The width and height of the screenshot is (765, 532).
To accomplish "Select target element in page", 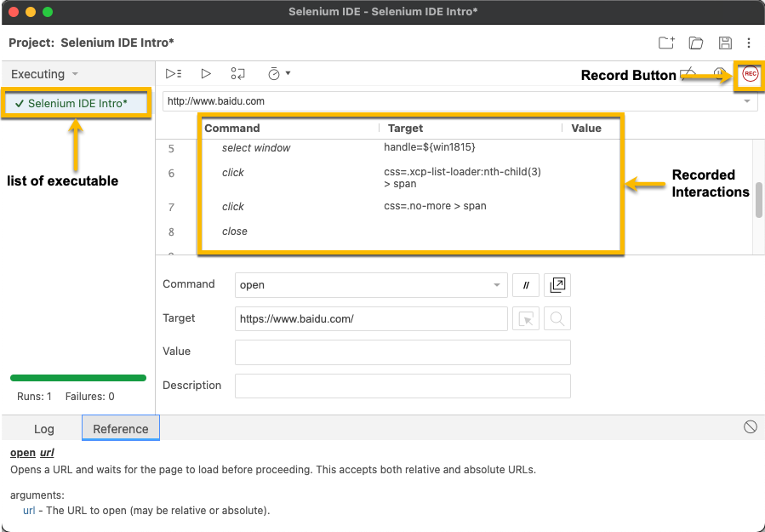I will click(525, 318).
